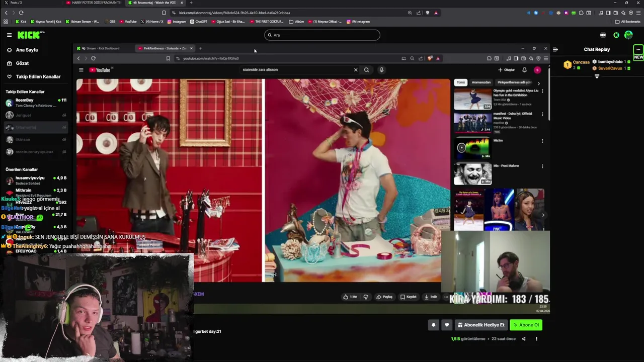The width and height of the screenshot is (644, 362).
Task: Open the Kick bookmark in bookmarks bar
Action: 21,22
